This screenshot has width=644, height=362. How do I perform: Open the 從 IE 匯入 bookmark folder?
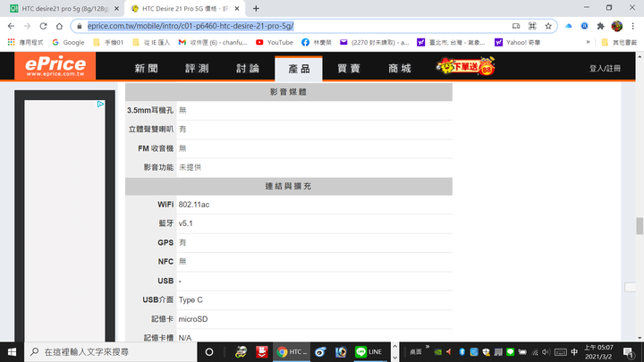pyautogui.click(x=151, y=42)
